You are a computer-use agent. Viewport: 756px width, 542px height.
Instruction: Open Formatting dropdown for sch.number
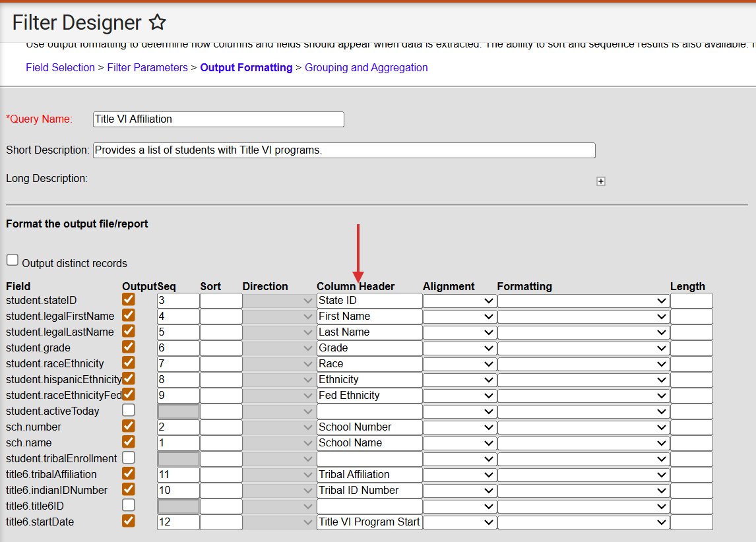click(x=583, y=427)
